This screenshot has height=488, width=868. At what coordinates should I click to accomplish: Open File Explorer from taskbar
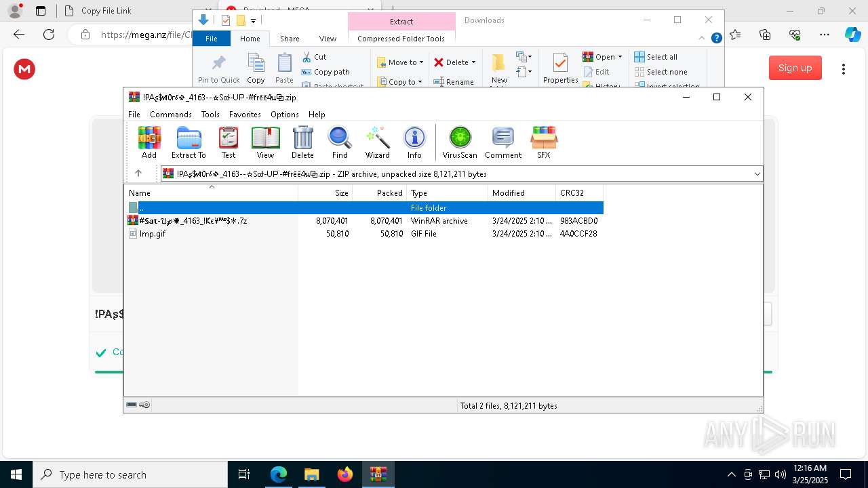tap(312, 474)
